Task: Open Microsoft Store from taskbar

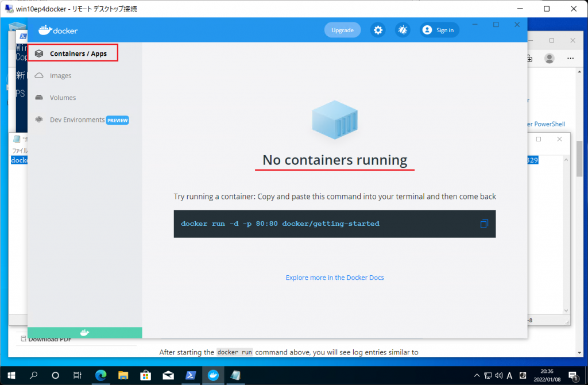Action: click(145, 375)
